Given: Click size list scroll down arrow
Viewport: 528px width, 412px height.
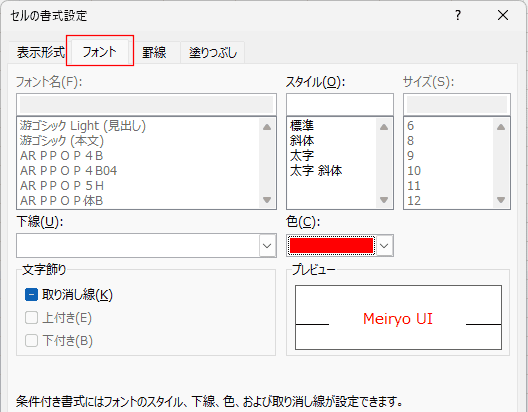Looking at the screenshot, I should [x=501, y=200].
